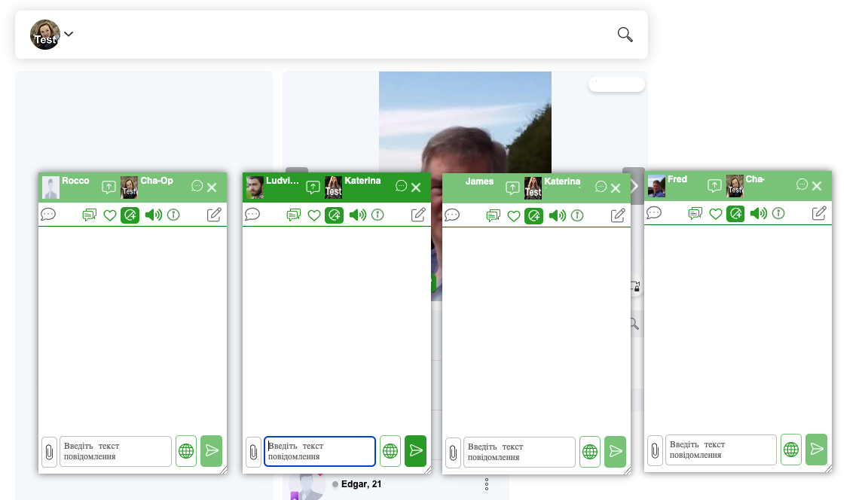Open Rocco's profile photo in chat header
The image size is (868, 500).
[51, 187]
